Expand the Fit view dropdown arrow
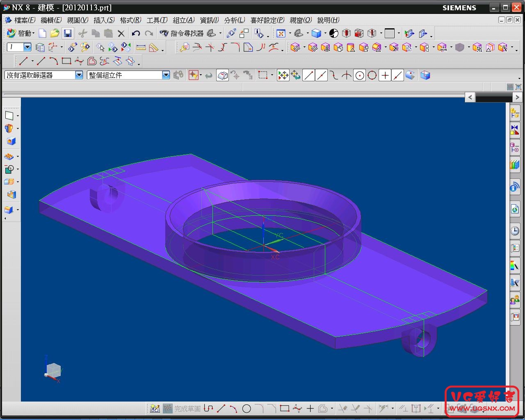525x420 pixels. (x=290, y=34)
